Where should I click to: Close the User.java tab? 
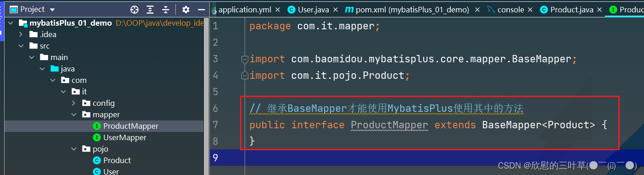pos(336,10)
